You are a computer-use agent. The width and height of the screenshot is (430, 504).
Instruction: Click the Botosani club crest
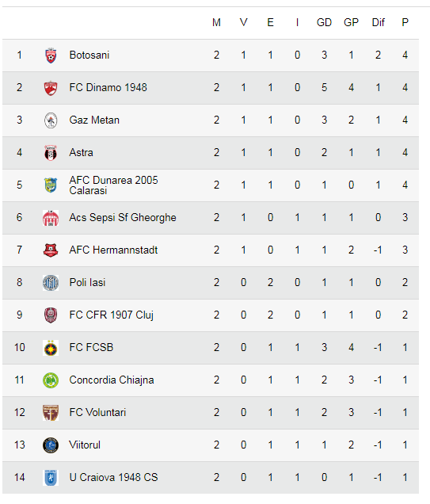(51, 55)
